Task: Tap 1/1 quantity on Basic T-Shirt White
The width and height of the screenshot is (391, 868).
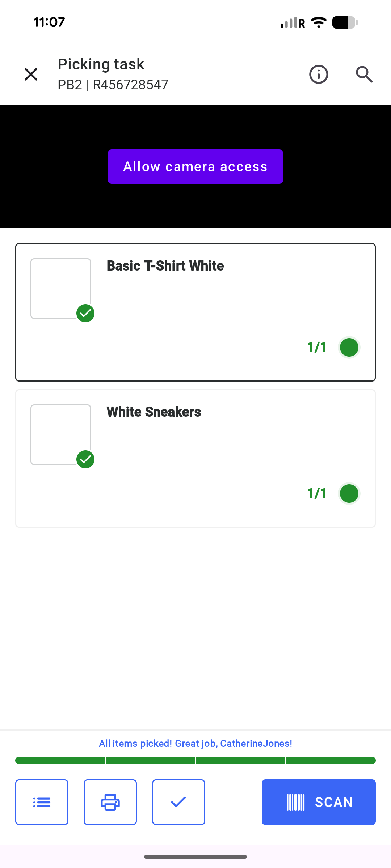Action: point(317,347)
